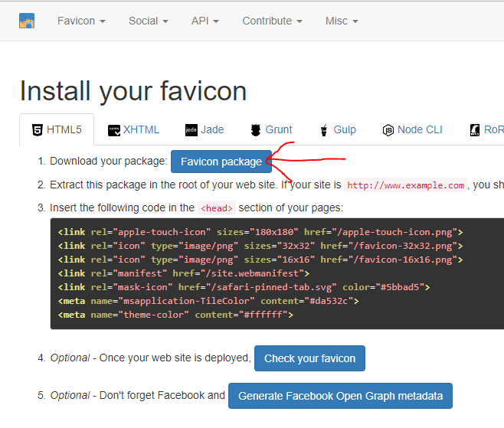
Task: Click the http://www.example.com code text
Action: click(x=405, y=185)
